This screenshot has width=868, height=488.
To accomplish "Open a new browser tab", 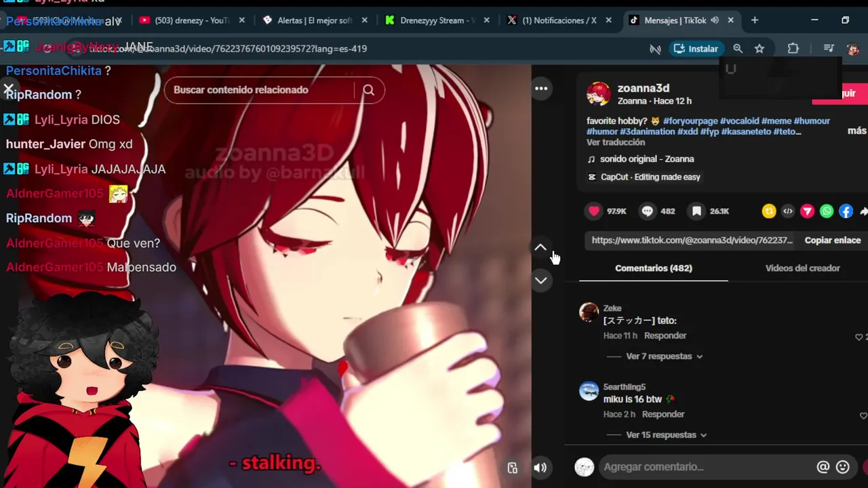I will coord(755,20).
